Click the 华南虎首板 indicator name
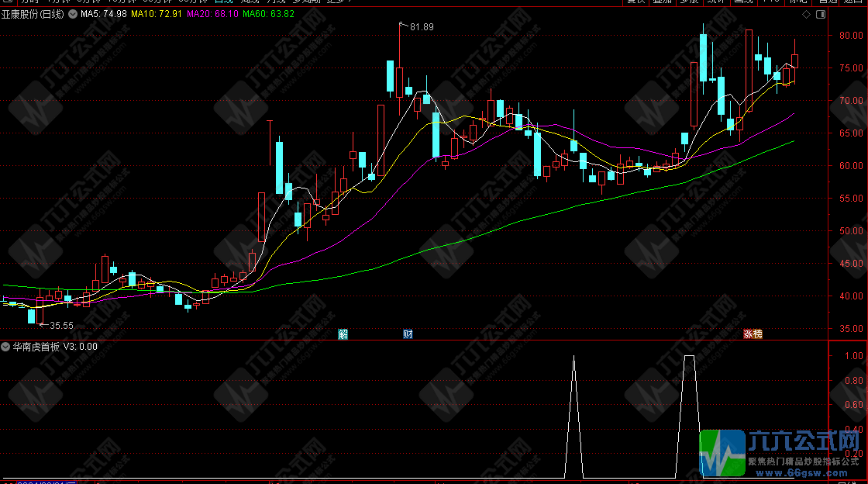868x484 pixels. [x=36, y=347]
